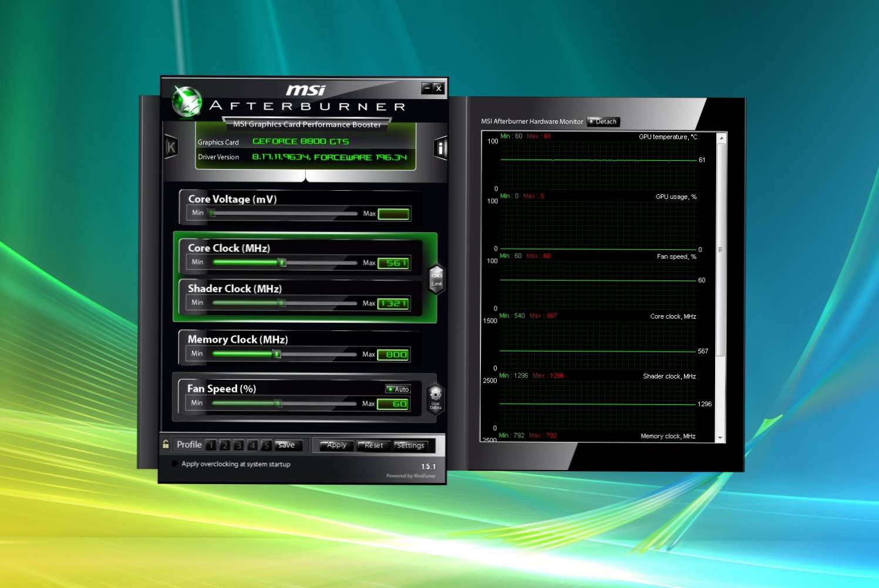The image size is (879, 588).
Task: Click the Kombustor K icon
Action: [171, 147]
